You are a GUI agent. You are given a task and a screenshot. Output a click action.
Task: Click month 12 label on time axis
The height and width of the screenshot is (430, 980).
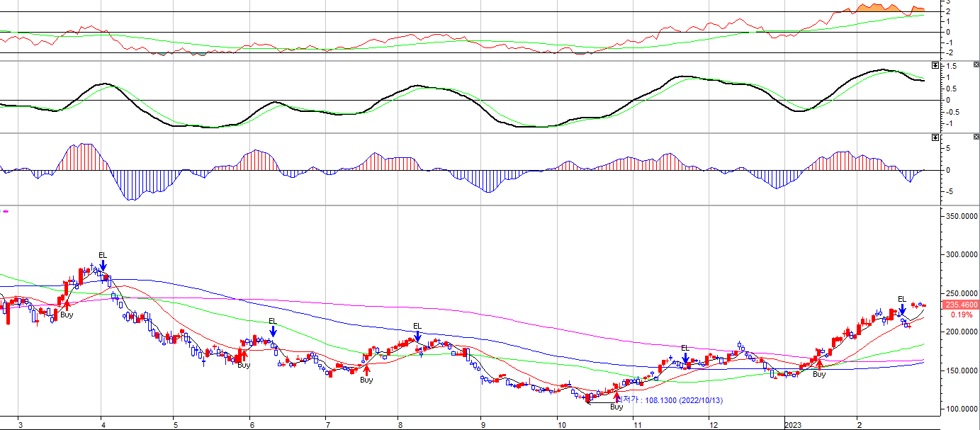[713, 425]
